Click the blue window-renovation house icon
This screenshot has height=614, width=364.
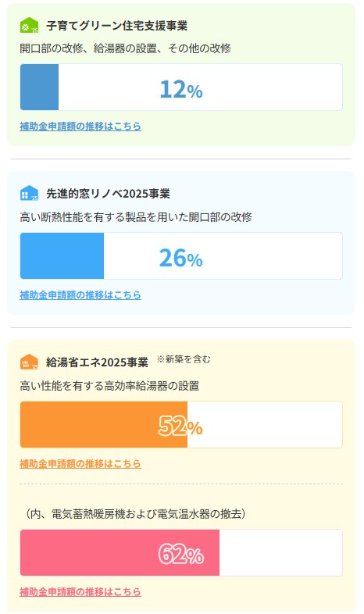30,194
